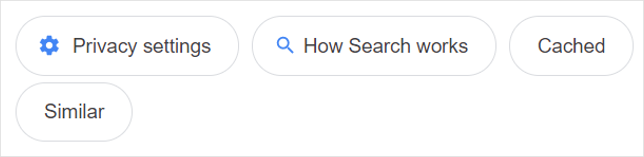Image resolution: width=644 pixels, height=157 pixels.
Task: View the cached version of the page
Action: point(571,46)
